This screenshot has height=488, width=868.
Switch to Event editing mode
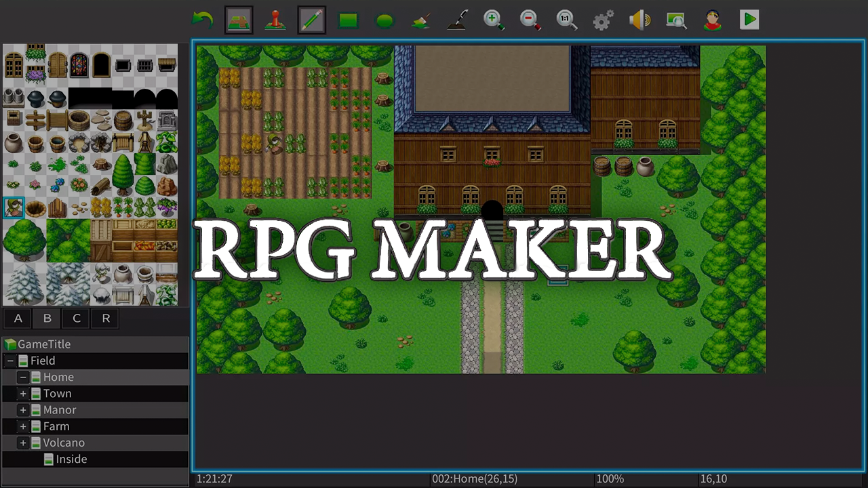click(275, 20)
